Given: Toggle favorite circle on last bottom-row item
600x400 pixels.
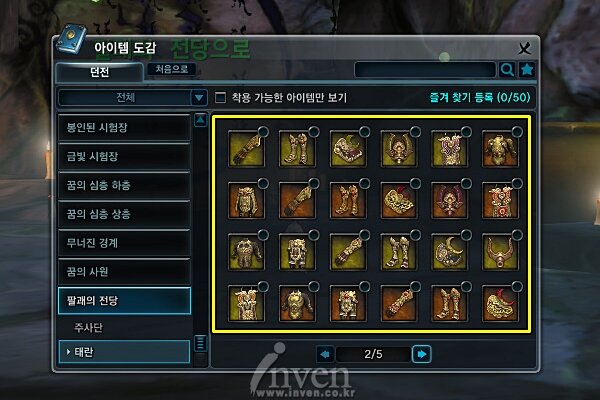Looking at the screenshot, I should tap(517, 286).
